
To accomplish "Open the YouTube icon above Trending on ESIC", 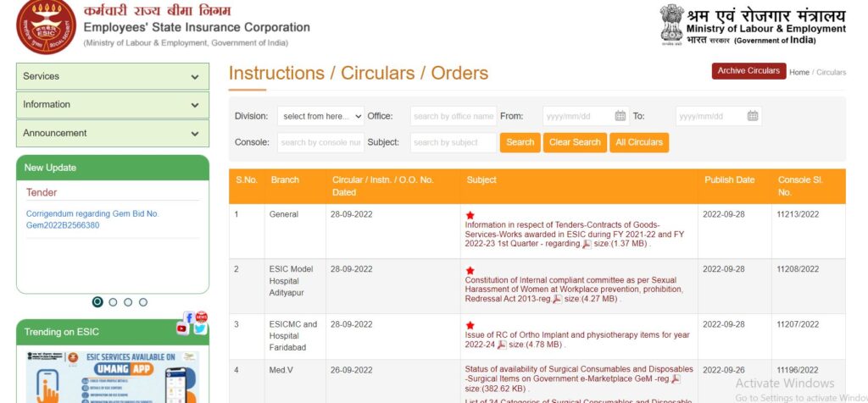I will tap(182, 328).
